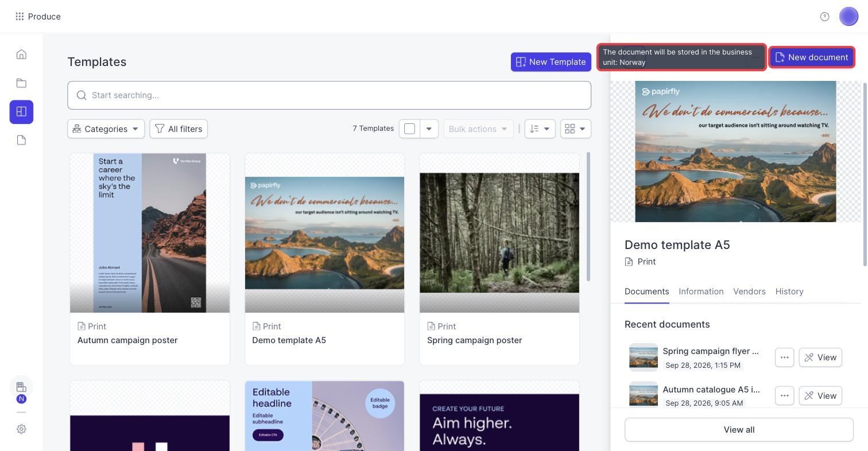This screenshot has height=451, width=868.
Task: Click View all recent documents
Action: coord(739,430)
